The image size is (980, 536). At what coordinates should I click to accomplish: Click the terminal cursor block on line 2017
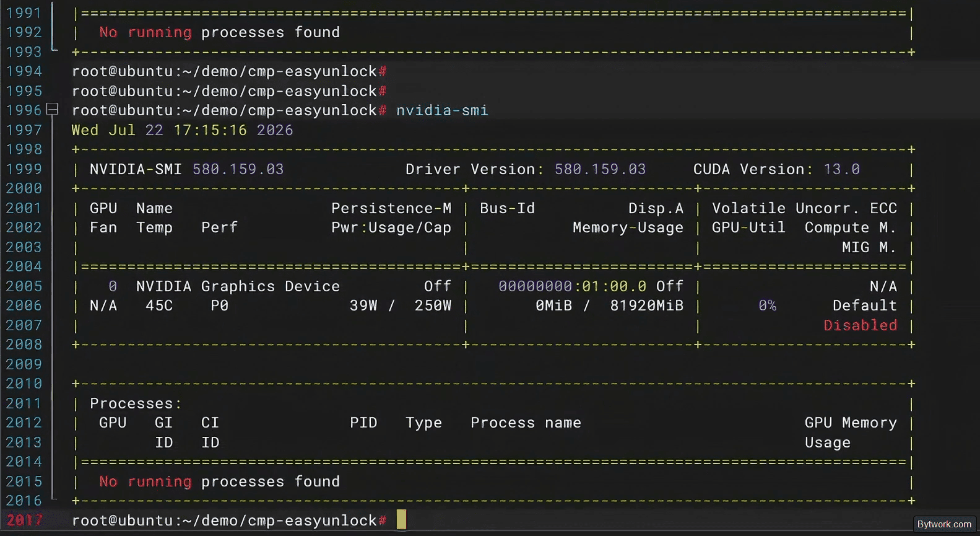tap(401, 519)
